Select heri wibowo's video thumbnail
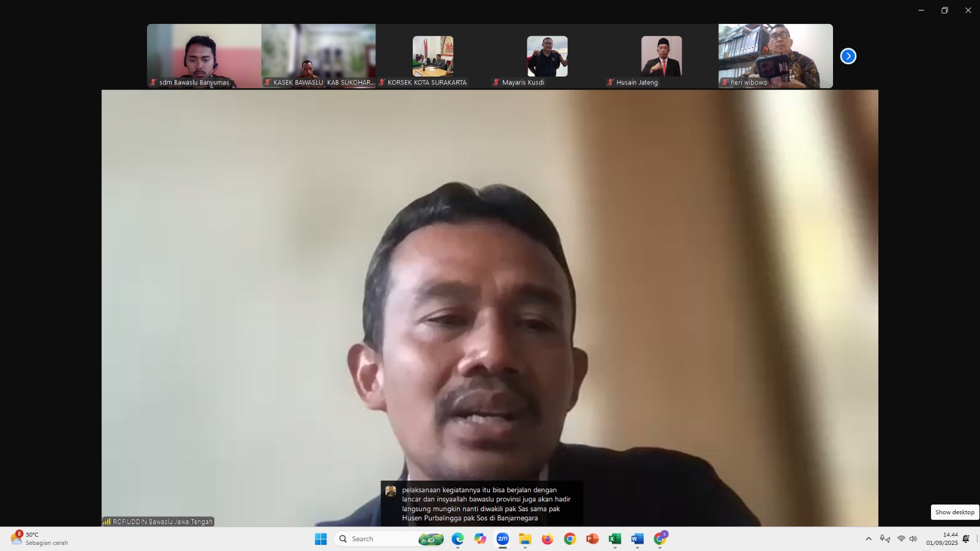The height and width of the screenshot is (551, 980). [775, 56]
